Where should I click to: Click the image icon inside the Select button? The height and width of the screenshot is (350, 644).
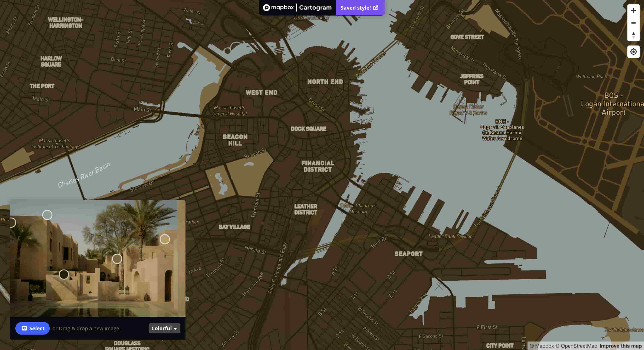(24, 328)
